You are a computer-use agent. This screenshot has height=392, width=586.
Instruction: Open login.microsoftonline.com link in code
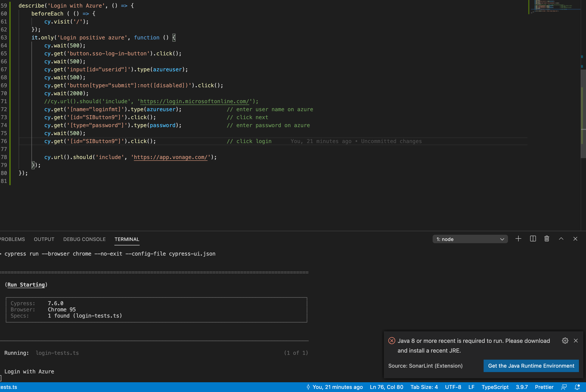click(194, 101)
